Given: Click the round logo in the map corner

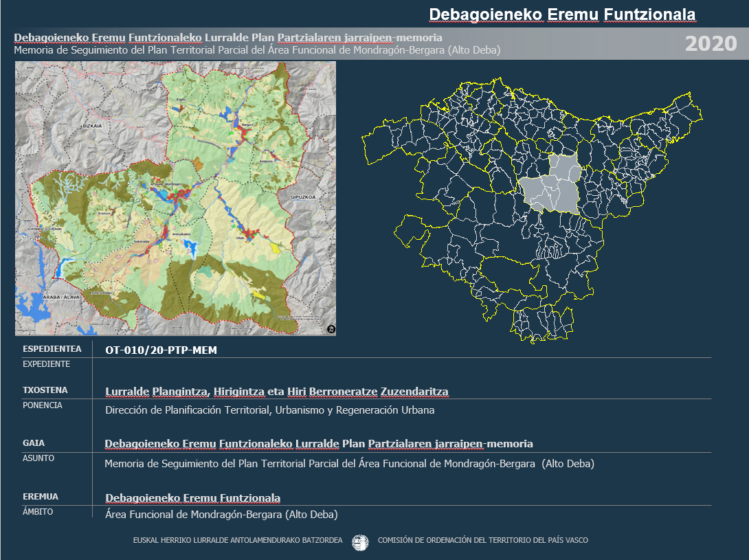Looking at the screenshot, I should point(331,329).
